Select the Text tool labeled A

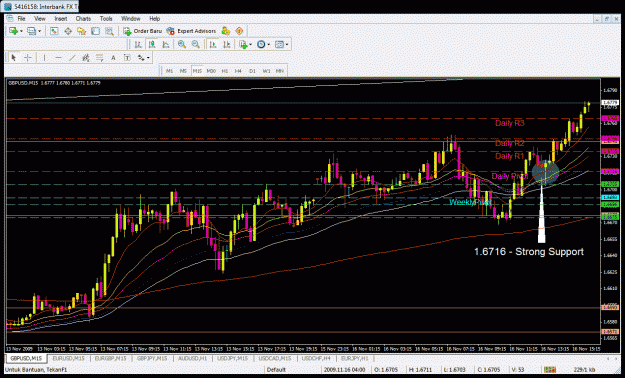(113, 58)
